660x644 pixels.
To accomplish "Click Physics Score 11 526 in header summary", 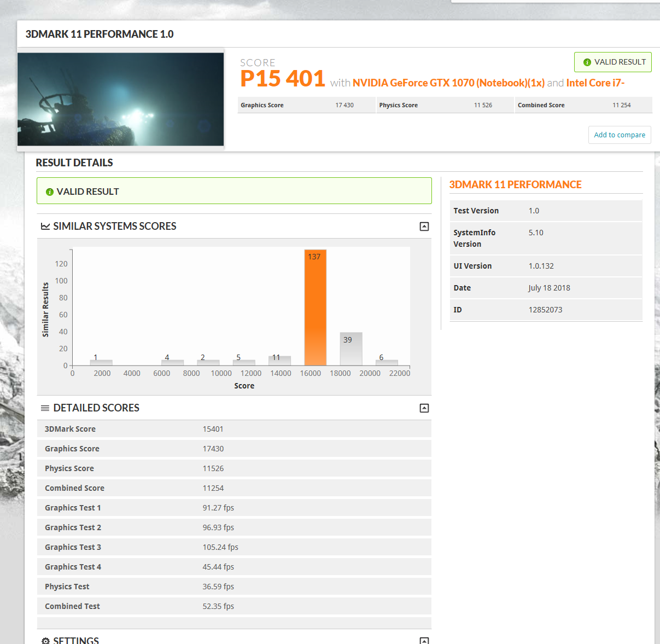I will (445, 105).
